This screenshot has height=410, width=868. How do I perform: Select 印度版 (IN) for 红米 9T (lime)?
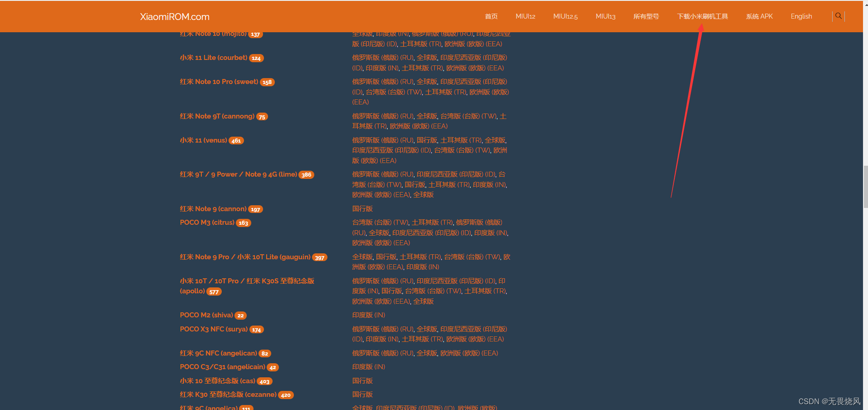(x=489, y=185)
